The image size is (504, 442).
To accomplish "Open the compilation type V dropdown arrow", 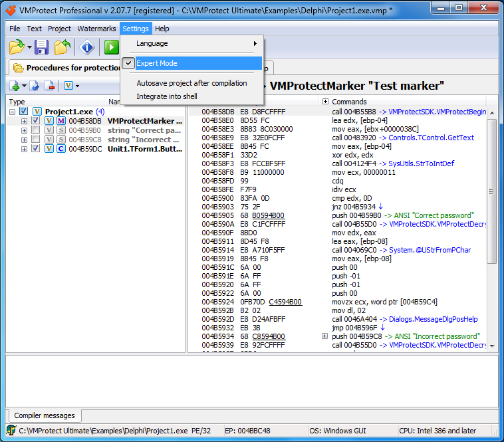I will [77, 86].
